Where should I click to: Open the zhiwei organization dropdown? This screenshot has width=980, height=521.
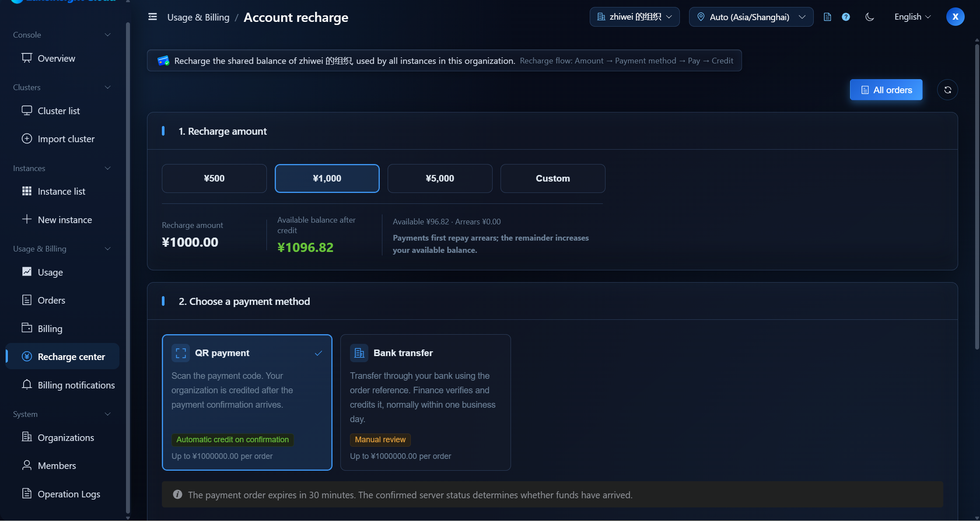(x=634, y=17)
